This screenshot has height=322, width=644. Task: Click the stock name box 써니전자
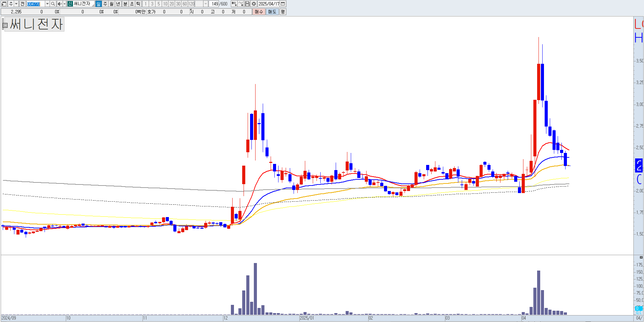84,4
